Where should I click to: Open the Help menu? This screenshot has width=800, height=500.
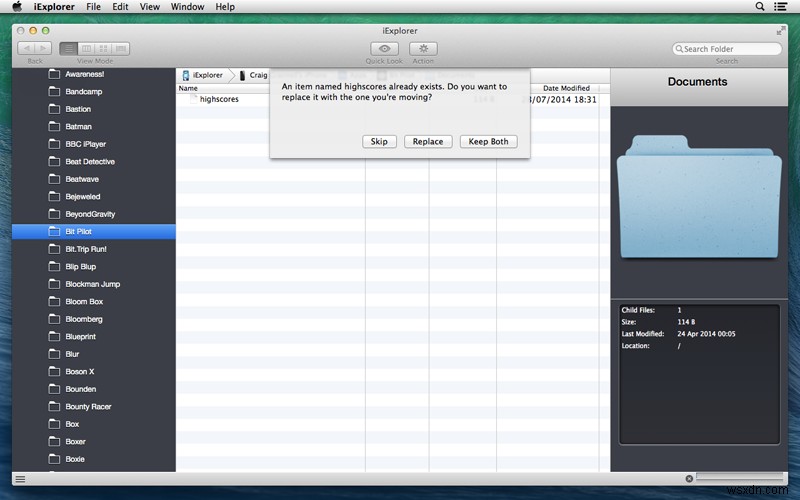[x=225, y=7]
